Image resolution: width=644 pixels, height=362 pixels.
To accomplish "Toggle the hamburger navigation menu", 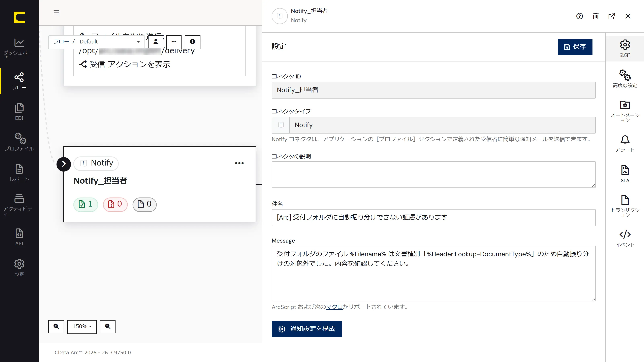I will (x=56, y=13).
